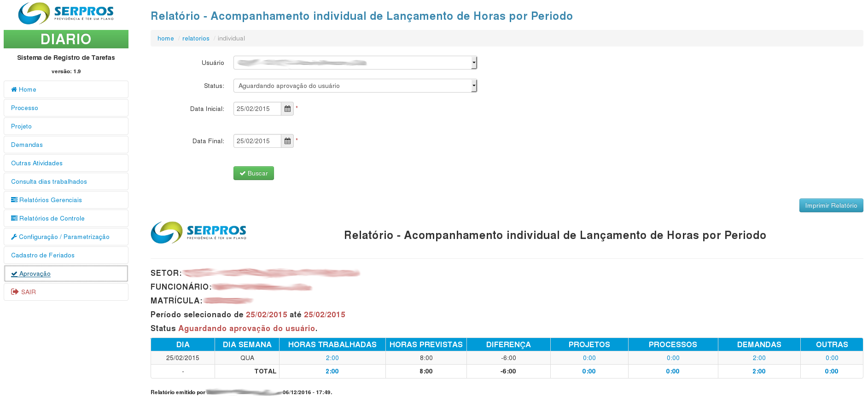868x396 pixels.
Task: Click into the Data Final date field
Action: tap(257, 141)
